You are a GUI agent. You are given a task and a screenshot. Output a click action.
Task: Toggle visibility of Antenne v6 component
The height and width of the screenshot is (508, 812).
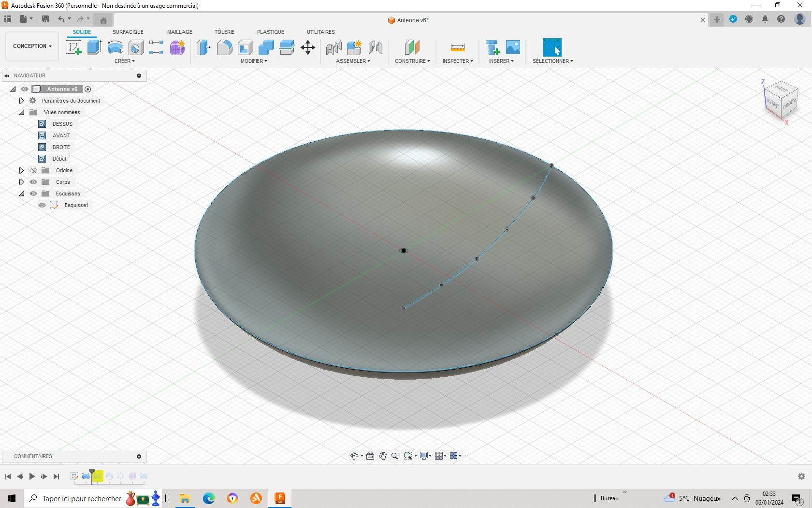click(x=25, y=89)
